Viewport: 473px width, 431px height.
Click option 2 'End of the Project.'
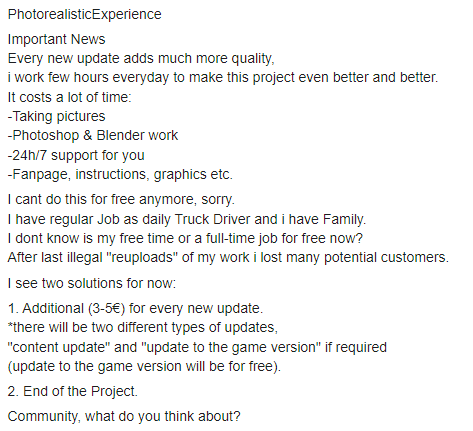73,391
